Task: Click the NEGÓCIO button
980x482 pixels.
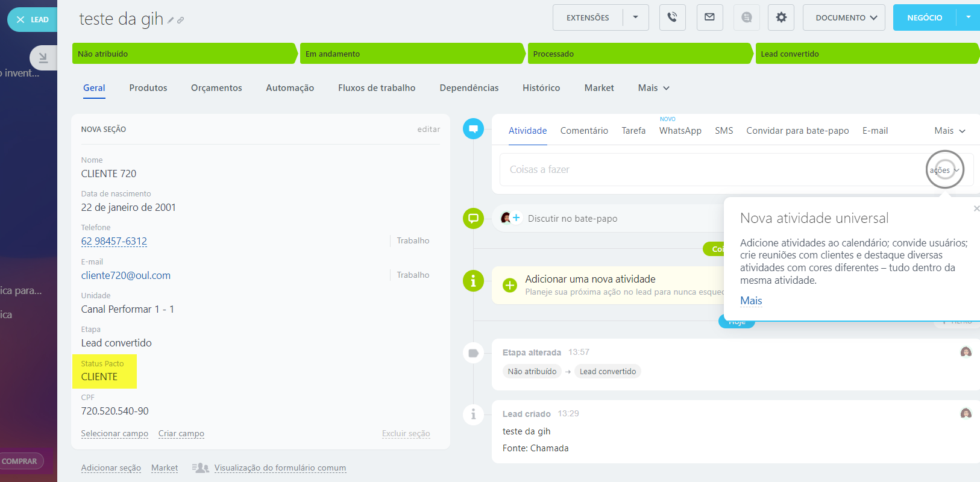Action: coord(924,17)
